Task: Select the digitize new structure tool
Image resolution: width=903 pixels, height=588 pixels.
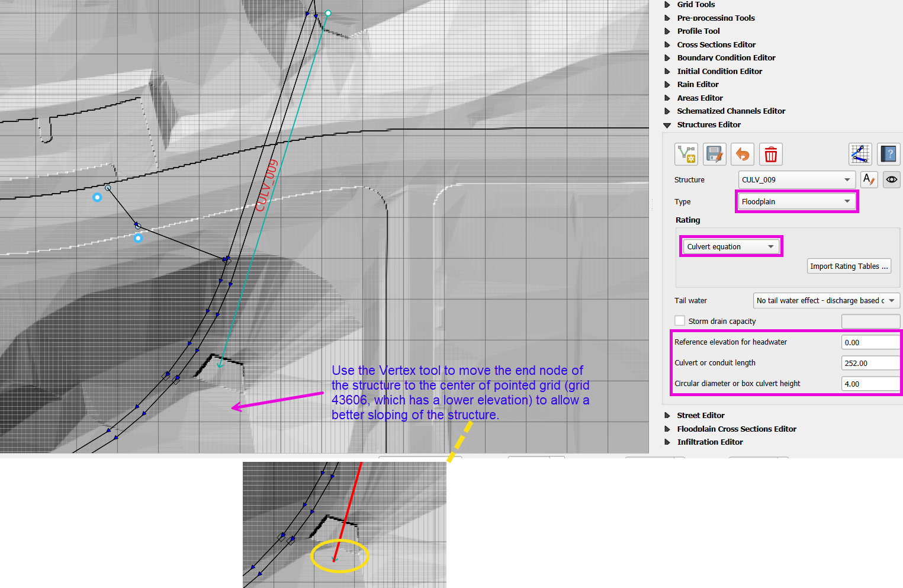Action: click(x=686, y=154)
